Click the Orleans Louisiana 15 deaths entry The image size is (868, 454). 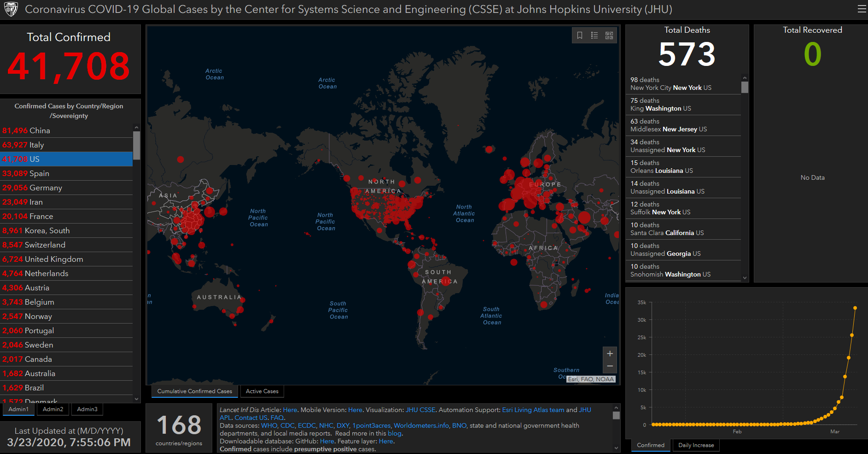[x=683, y=167]
